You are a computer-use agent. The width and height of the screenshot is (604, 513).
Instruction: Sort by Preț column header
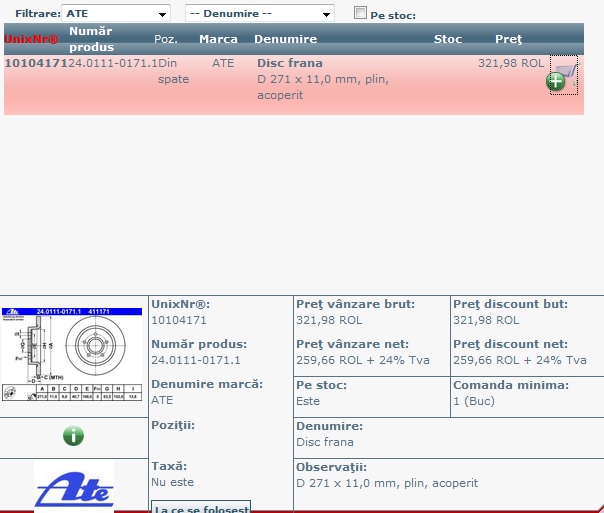509,39
